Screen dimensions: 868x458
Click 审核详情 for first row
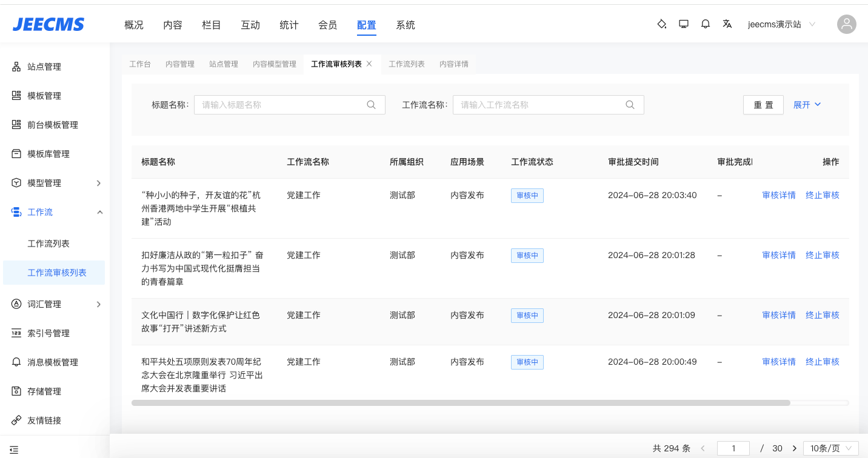click(778, 195)
